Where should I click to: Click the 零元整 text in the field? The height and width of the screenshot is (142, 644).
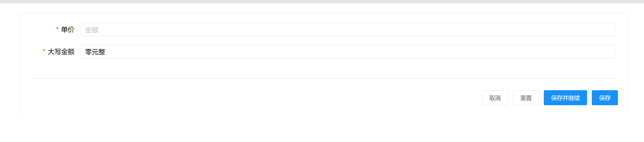click(95, 52)
